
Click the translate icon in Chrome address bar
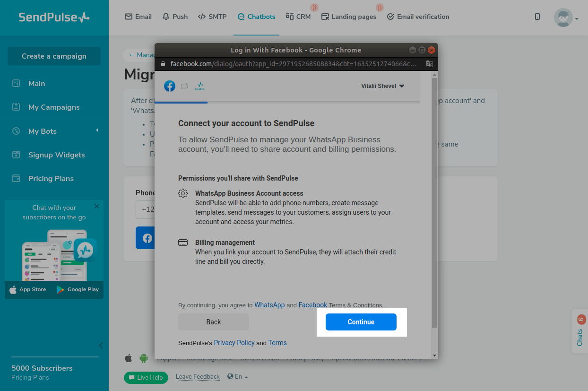[429, 64]
